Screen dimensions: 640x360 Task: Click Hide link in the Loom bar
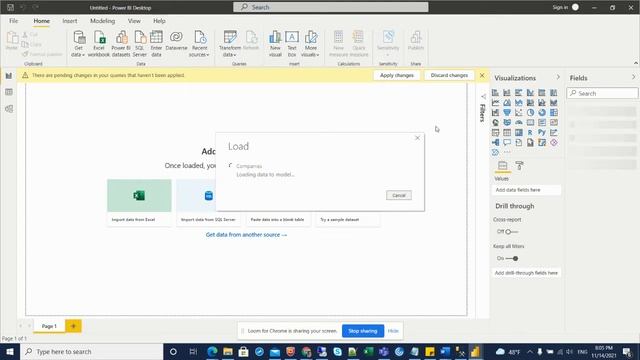pos(393,331)
